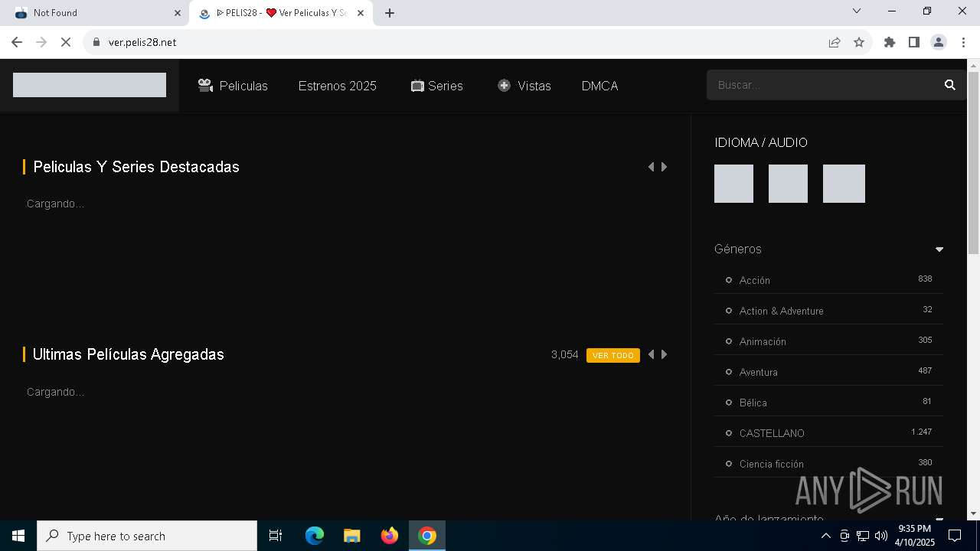Launch Firefox from the taskbar
This screenshot has width=980, height=551.
[390, 536]
